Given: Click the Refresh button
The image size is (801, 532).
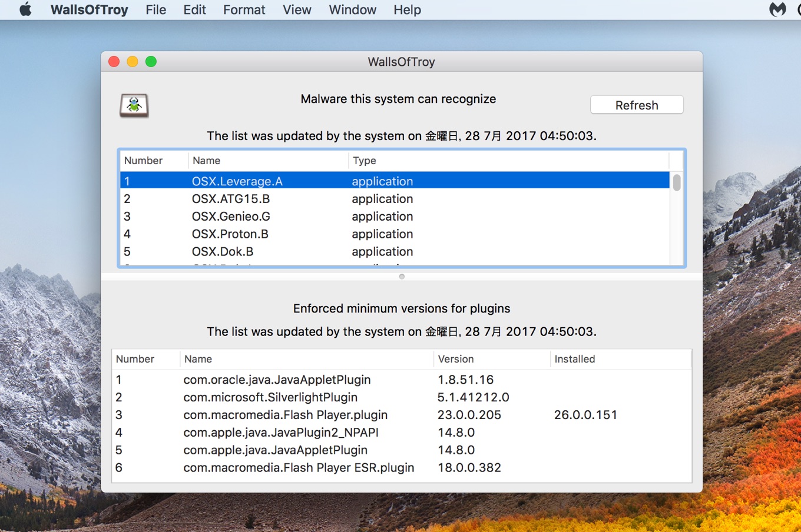Looking at the screenshot, I should (x=637, y=105).
